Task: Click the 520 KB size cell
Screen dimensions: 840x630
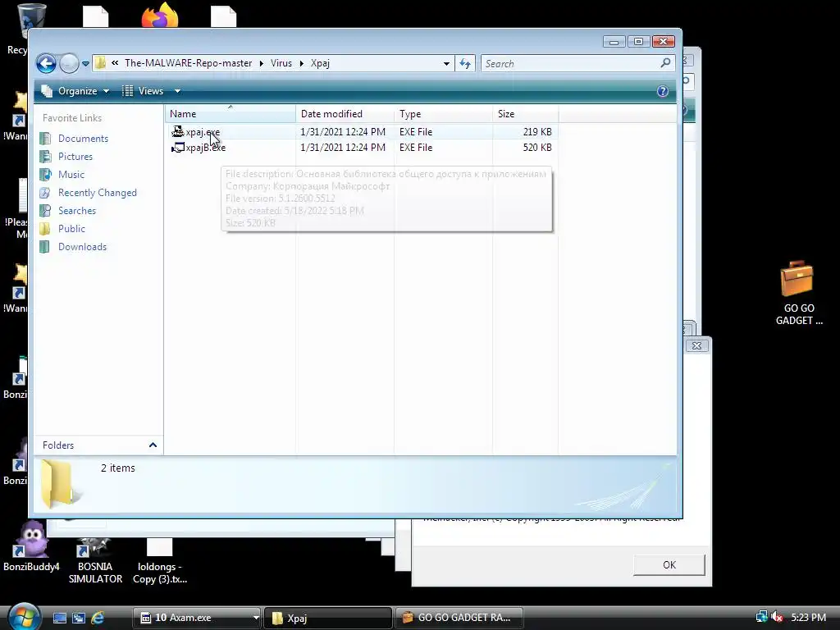Action: (536, 148)
